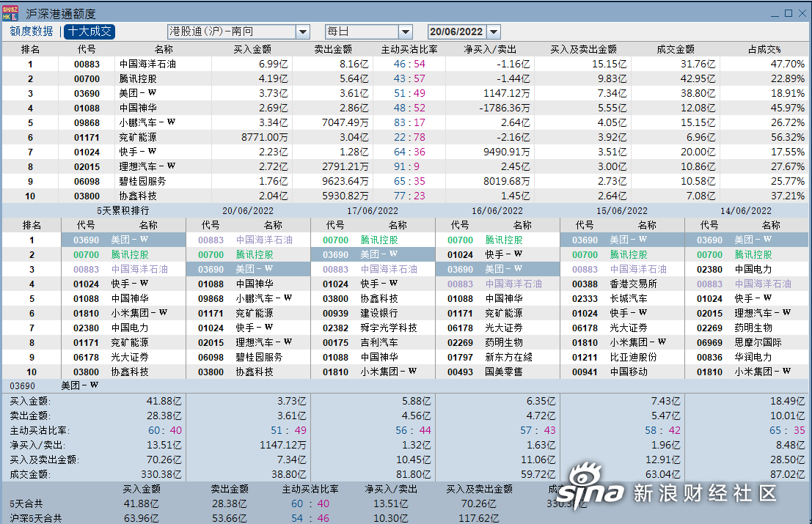Click the turnover value 87.02亿
The height and width of the screenshot is (524, 812).
click(x=788, y=474)
